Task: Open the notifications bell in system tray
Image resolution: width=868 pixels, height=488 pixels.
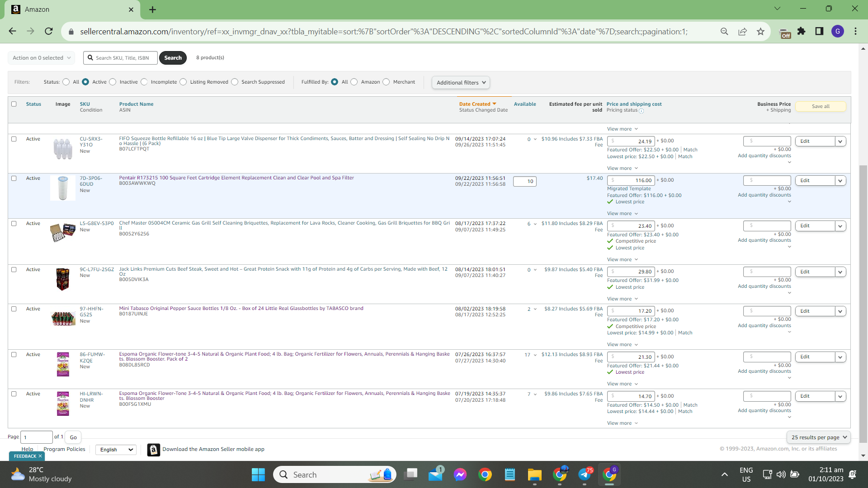Action: (853, 474)
